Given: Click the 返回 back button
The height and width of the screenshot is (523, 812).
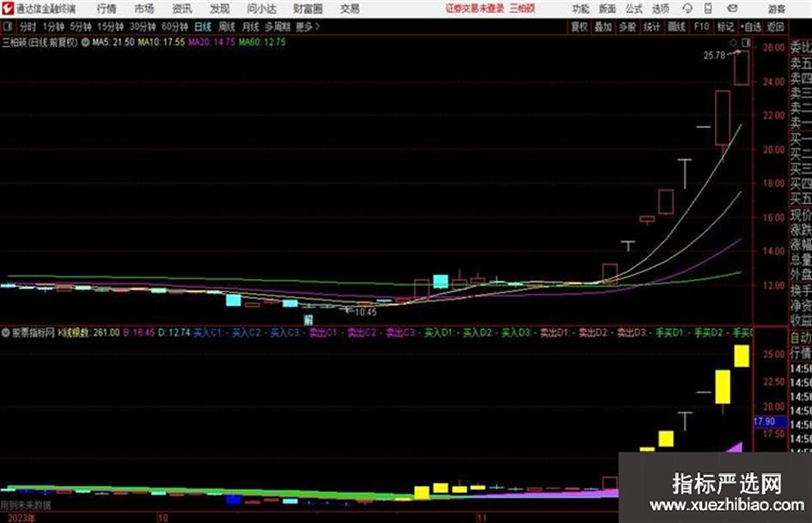Looking at the screenshot, I should click(775, 27).
